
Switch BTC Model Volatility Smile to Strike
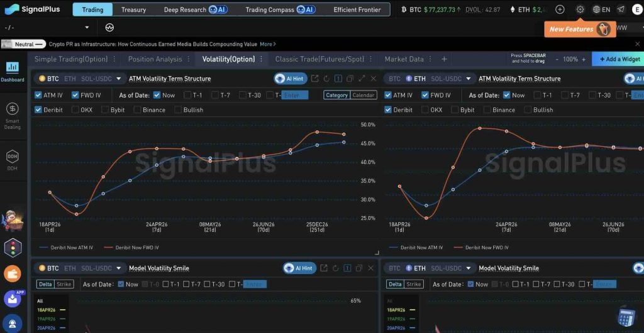click(x=64, y=284)
